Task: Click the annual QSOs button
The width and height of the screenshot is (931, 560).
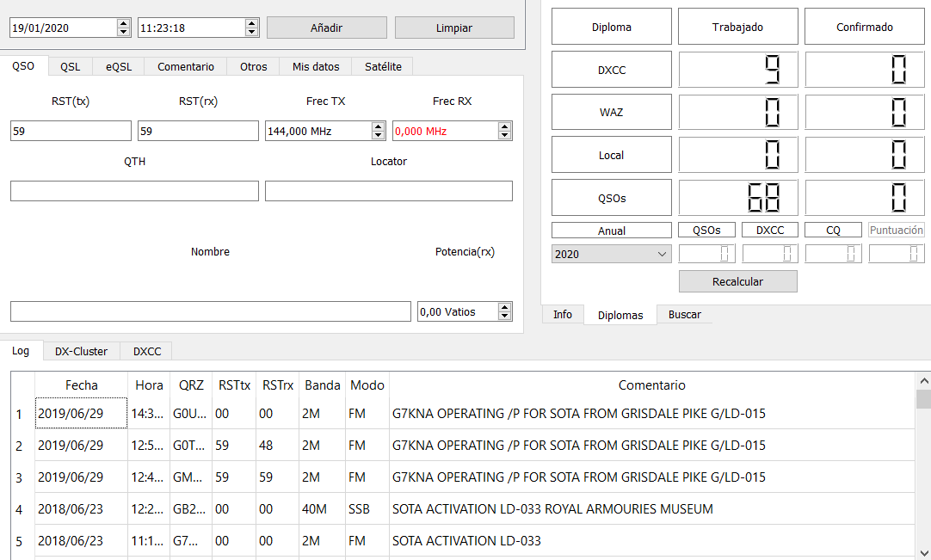Action: click(x=706, y=230)
